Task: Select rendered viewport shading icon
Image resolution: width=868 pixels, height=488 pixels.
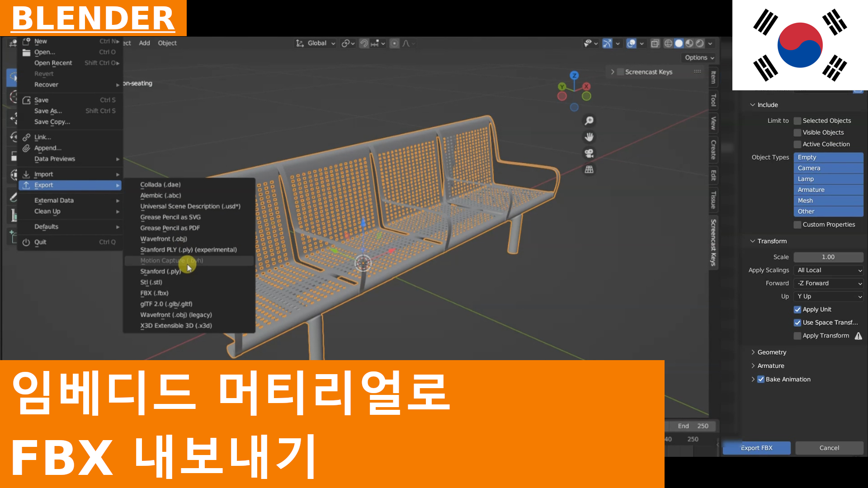Action: click(700, 43)
